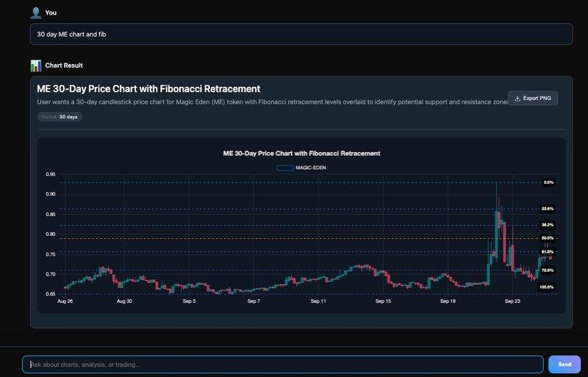Screen dimensions: 588x377
Task: Click the download icon in Export PNG
Action: point(517,98)
